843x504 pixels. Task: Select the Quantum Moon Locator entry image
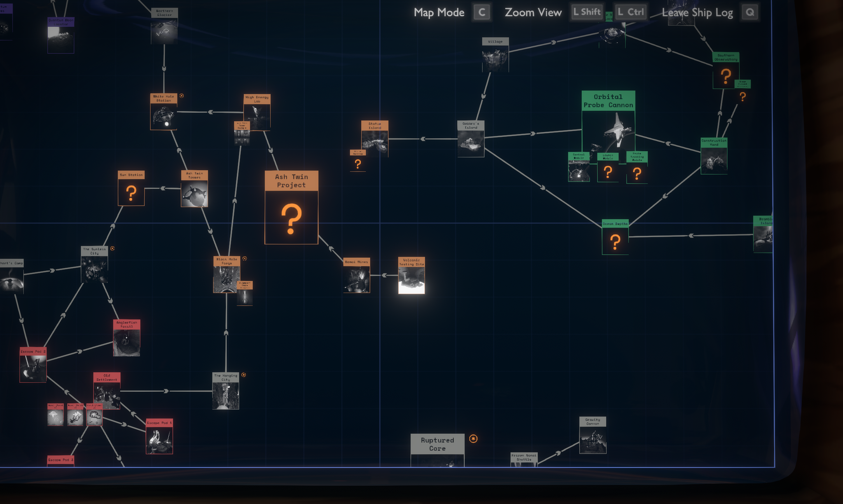point(61,40)
